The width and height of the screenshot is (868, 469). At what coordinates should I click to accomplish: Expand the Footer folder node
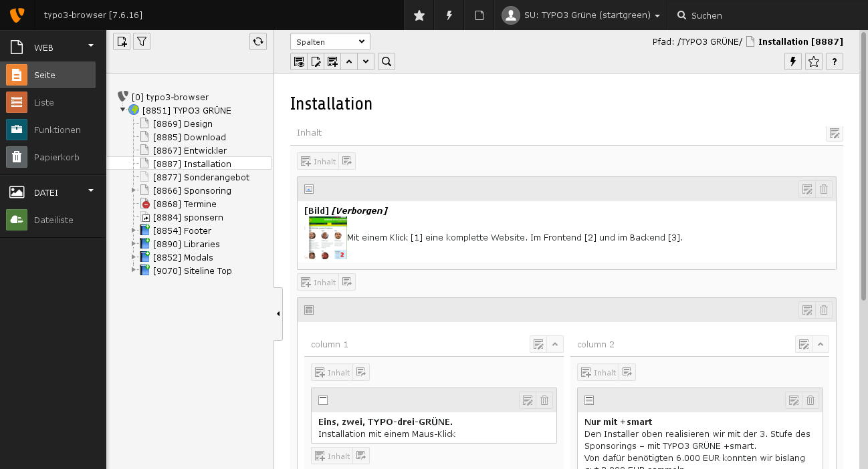(134, 230)
